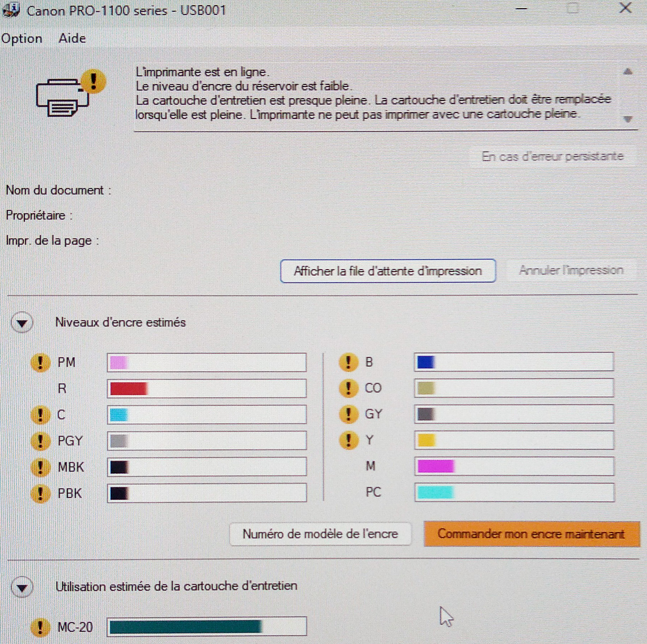The height and width of the screenshot is (644, 647).
Task: Click the PBK ink warning icon
Action: click(x=40, y=493)
